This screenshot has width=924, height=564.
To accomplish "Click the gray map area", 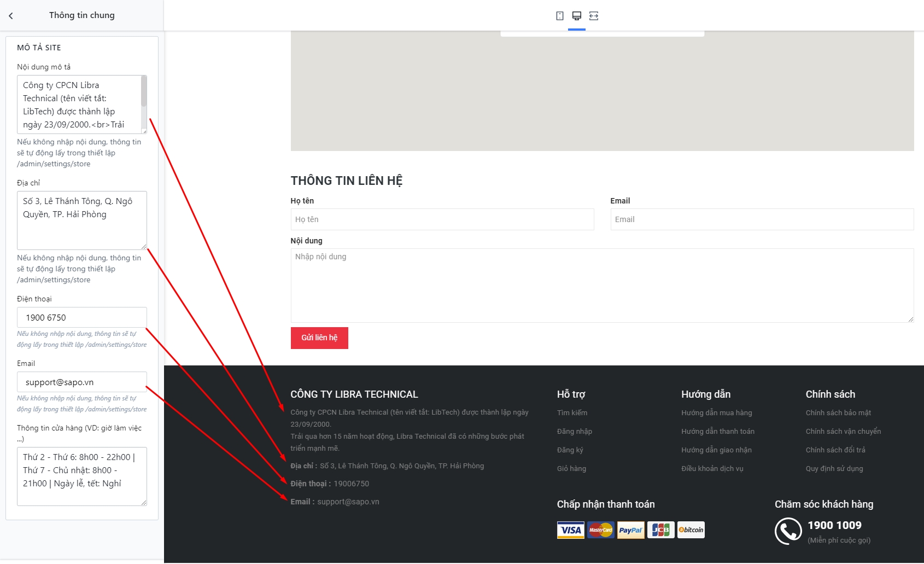I will 603,91.
